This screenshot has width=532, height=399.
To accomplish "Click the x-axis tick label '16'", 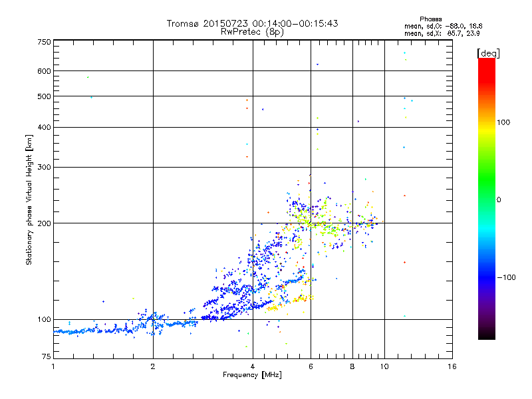I will coord(452,366).
